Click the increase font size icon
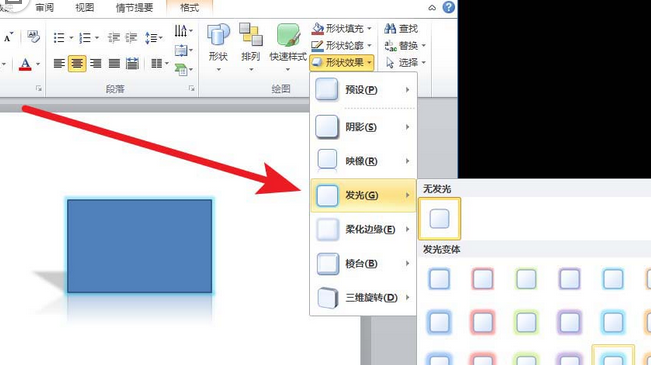The image size is (651, 365). 8,37
